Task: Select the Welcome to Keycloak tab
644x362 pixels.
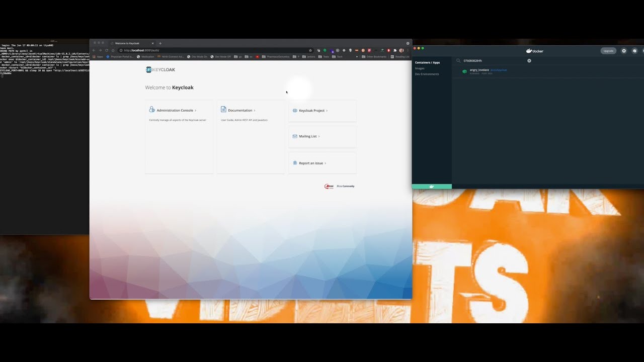Action: coord(131,43)
